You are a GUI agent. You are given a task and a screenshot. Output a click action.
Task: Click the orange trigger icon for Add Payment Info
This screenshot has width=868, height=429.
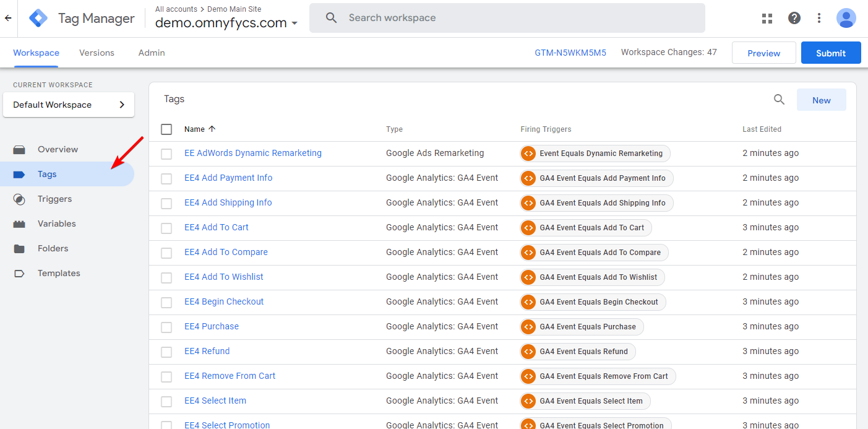click(528, 178)
